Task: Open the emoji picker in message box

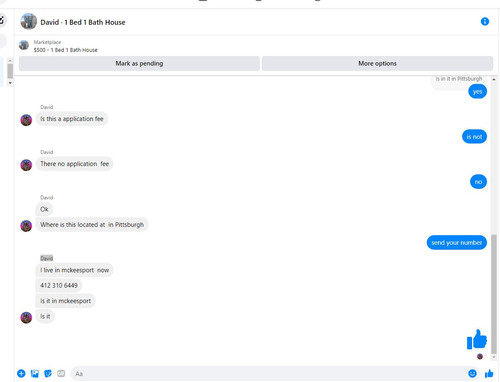Action: click(x=472, y=373)
